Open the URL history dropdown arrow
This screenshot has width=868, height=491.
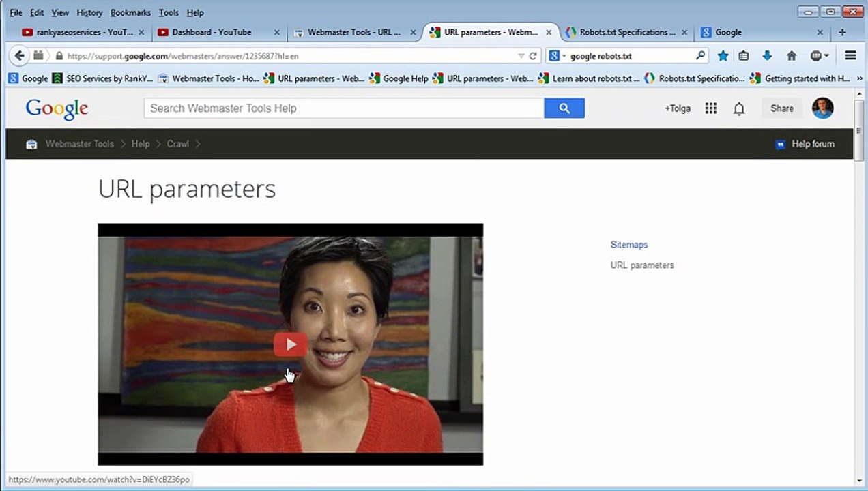click(x=521, y=56)
